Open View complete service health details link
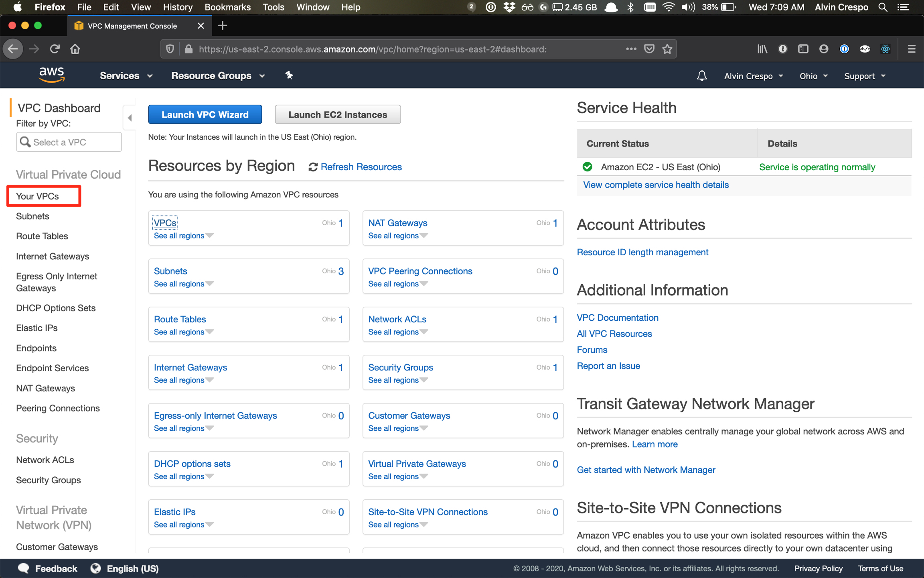The image size is (924, 578). (655, 185)
